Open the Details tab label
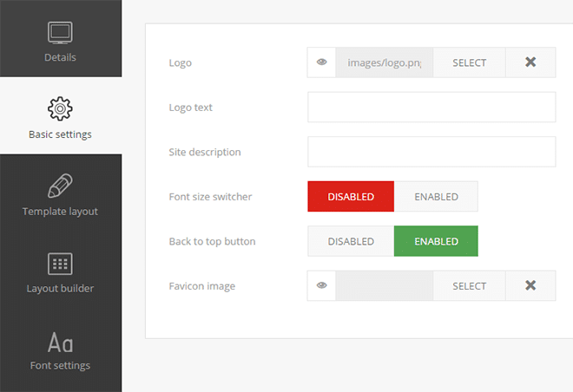Viewport: 573px width, 392px height. coord(60,57)
